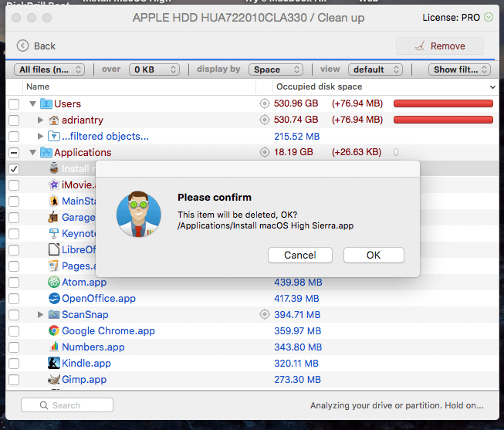Expand the adriantry folder triangle

tap(40, 120)
